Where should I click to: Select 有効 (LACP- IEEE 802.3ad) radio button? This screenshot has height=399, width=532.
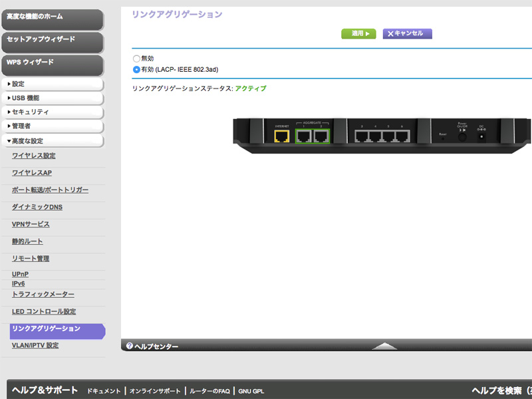[136, 69]
